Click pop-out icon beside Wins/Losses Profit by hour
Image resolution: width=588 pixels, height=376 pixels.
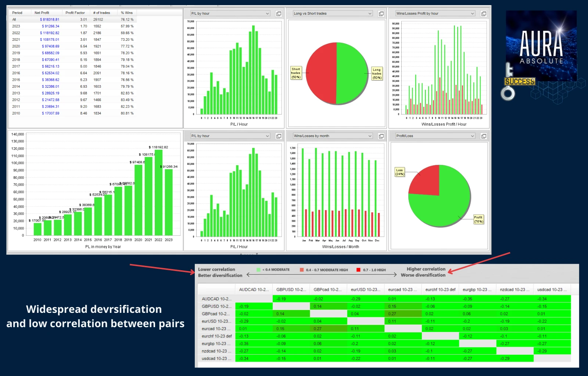484,14
